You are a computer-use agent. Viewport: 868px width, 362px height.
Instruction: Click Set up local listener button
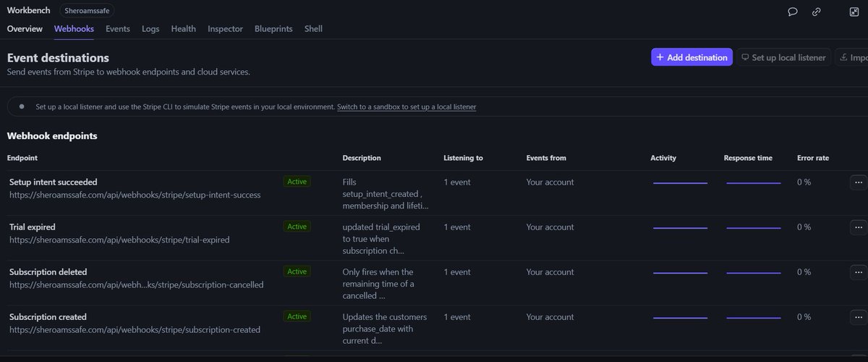(783, 57)
